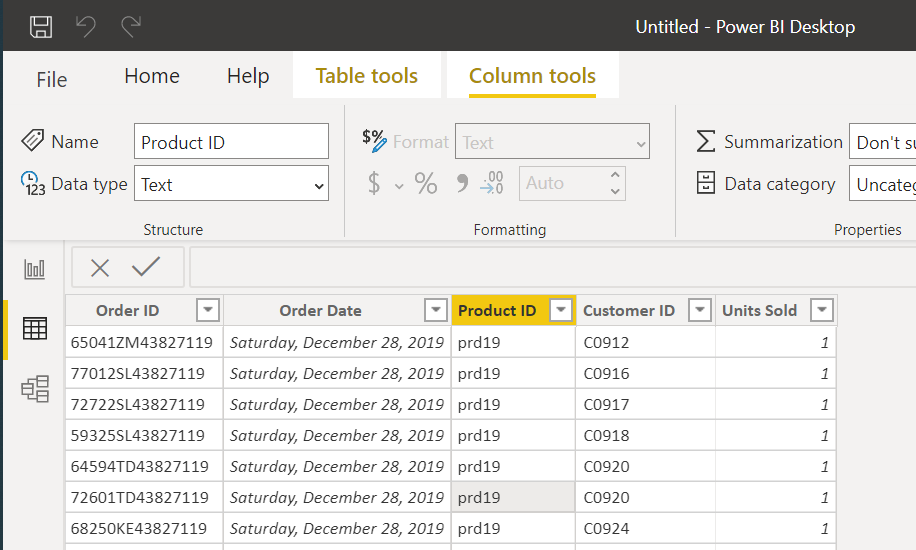Image resolution: width=916 pixels, height=550 pixels.
Task: Open the File menu
Action: click(x=52, y=80)
